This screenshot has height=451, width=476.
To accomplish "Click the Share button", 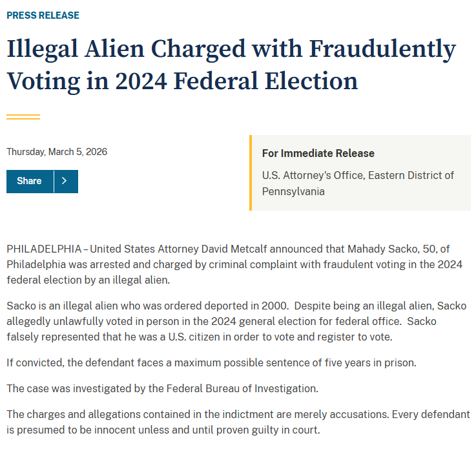I will click(30, 182).
